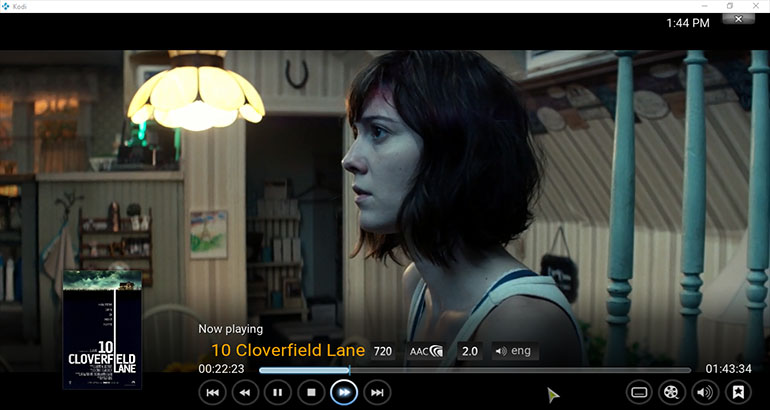Fast forward the movie
Screen dimensions: 770x410
tap(344, 392)
